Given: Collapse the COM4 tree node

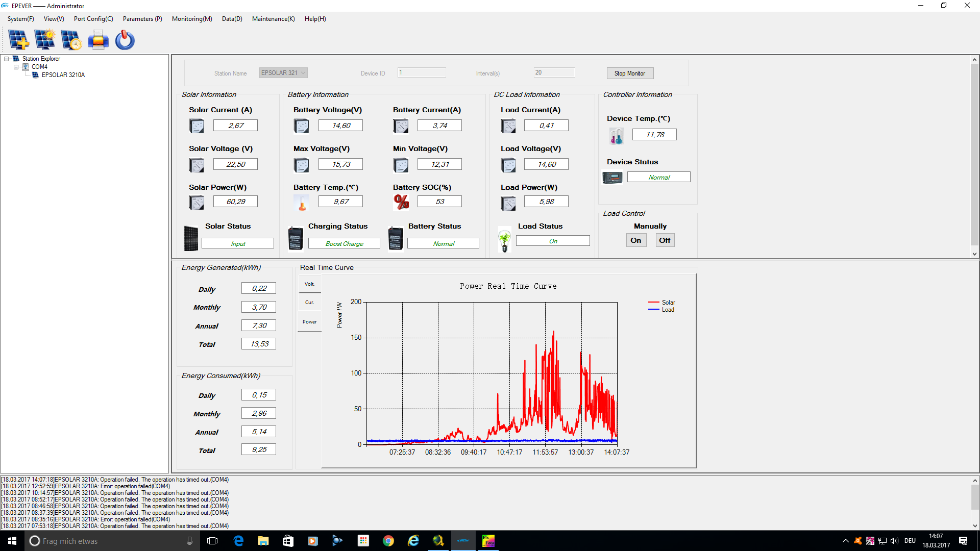Looking at the screenshot, I should 16,67.
